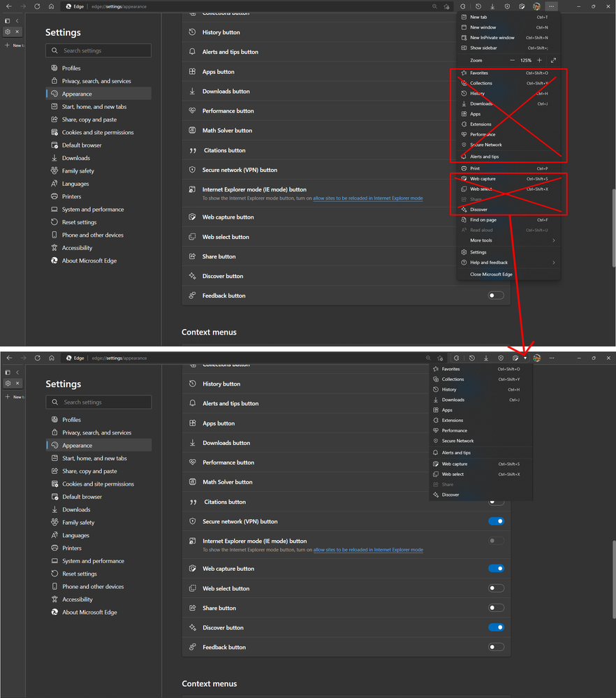The height and width of the screenshot is (698, 616).
Task: Expand Help and feedback submenu
Action: tap(508, 263)
